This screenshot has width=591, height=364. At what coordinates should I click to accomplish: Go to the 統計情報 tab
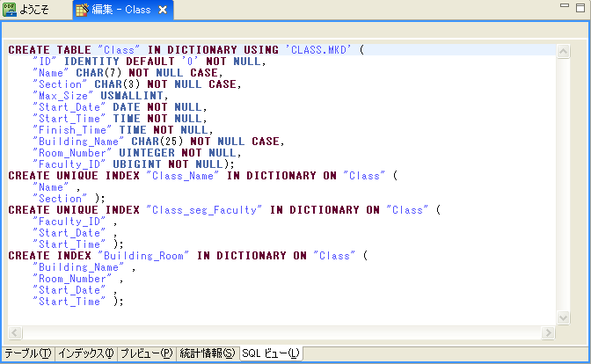207,353
